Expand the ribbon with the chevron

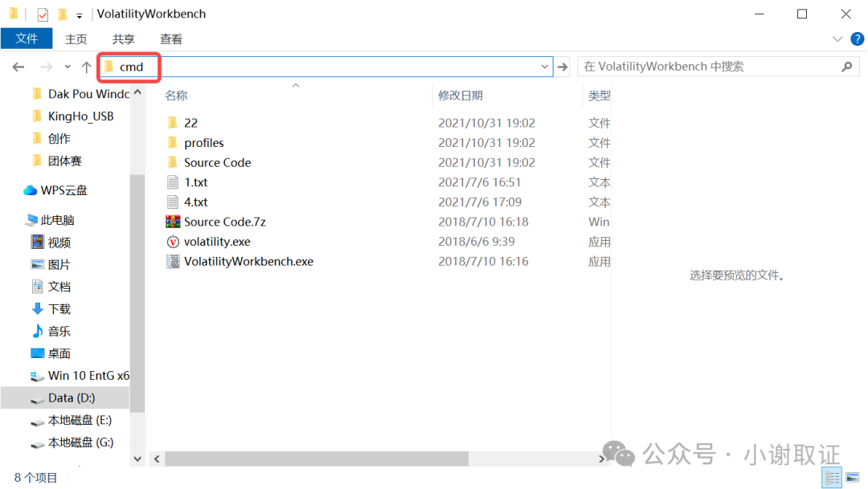tap(837, 39)
